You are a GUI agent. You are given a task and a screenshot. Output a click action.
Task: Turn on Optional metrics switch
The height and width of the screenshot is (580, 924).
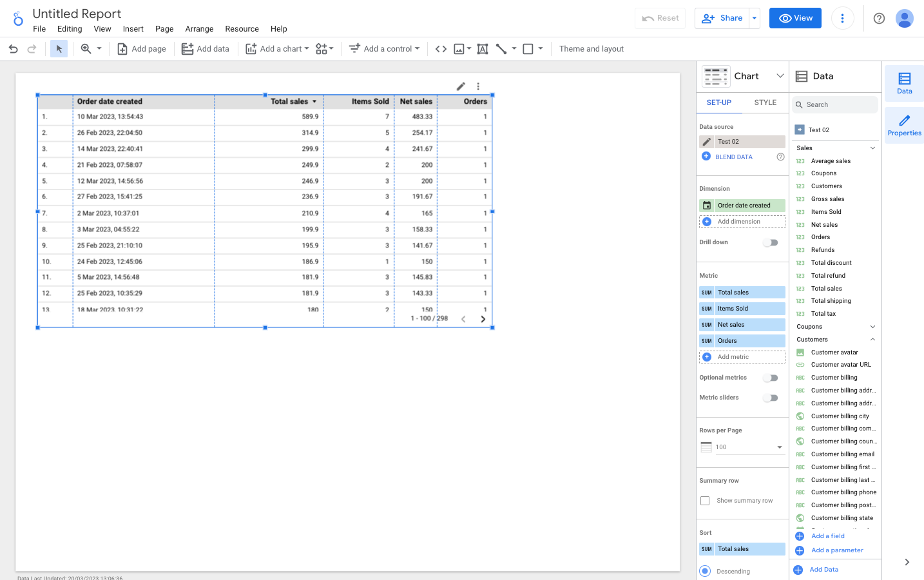click(771, 378)
